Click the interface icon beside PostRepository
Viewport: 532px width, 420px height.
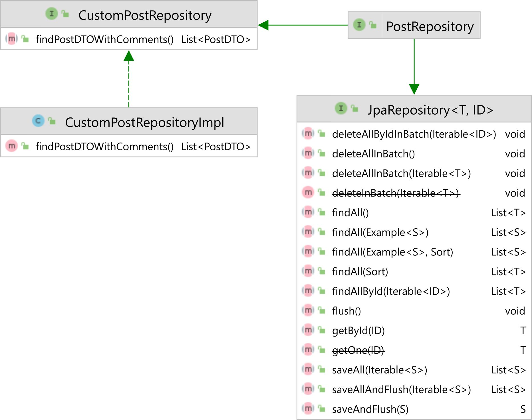click(x=359, y=25)
